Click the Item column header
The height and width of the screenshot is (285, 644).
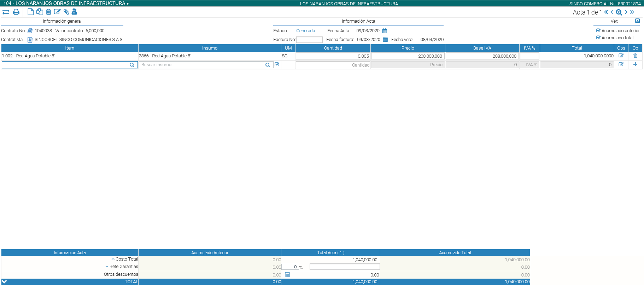pos(70,48)
